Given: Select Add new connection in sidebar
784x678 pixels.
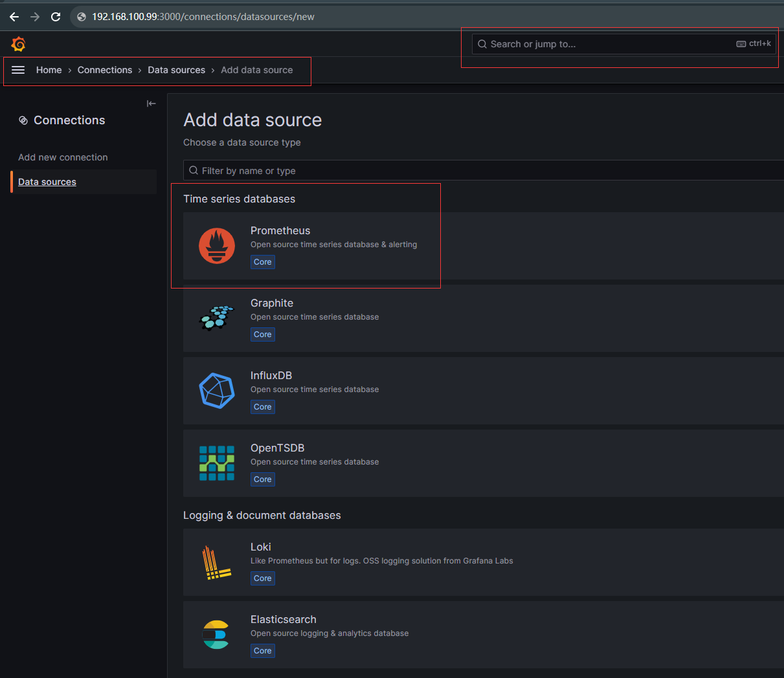Looking at the screenshot, I should [63, 157].
